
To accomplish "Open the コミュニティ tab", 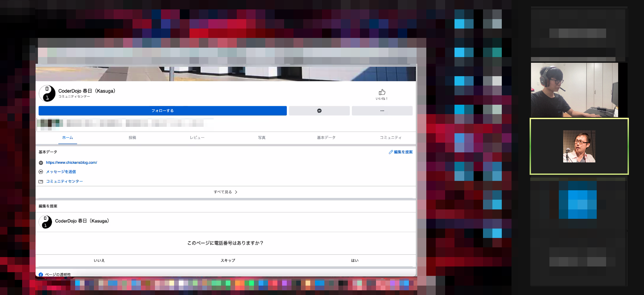I will [x=390, y=138].
